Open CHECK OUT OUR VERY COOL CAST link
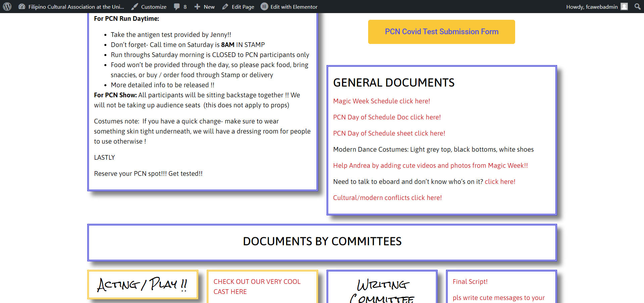Image resolution: width=644 pixels, height=303 pixels. click(257, 287)
